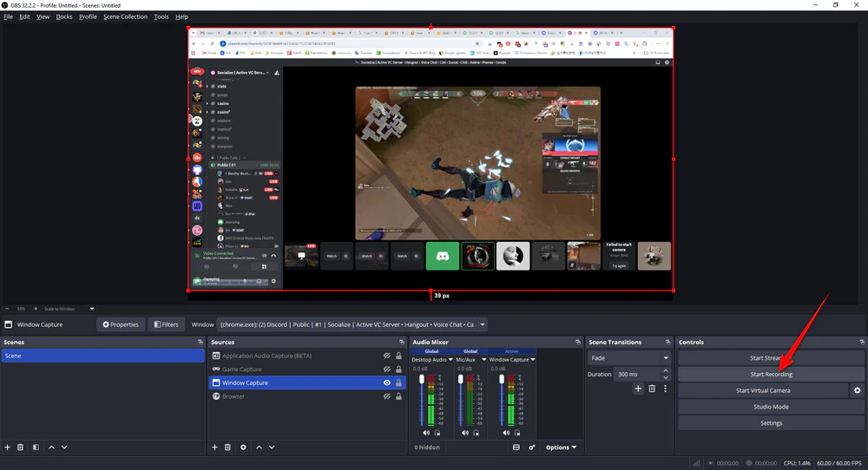Screen dimensions: 868x470
Task: Zoom out the preview with minus icon
Action: 7,309
